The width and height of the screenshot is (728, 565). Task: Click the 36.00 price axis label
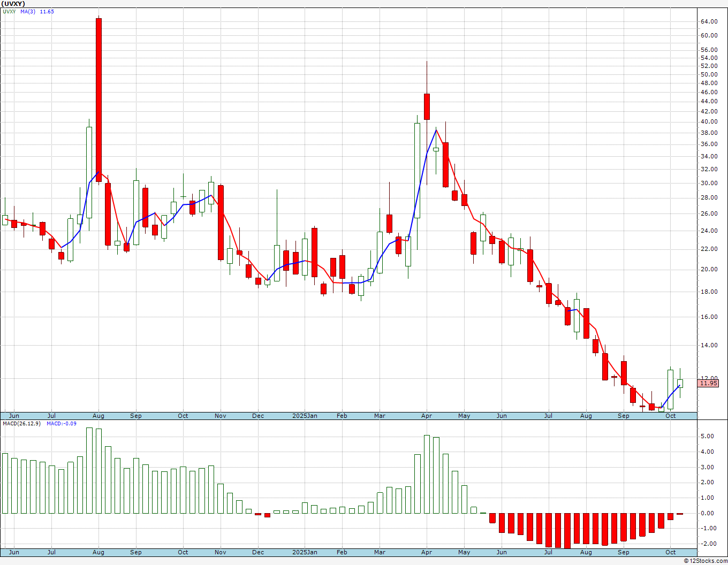[x=709, y=144]
